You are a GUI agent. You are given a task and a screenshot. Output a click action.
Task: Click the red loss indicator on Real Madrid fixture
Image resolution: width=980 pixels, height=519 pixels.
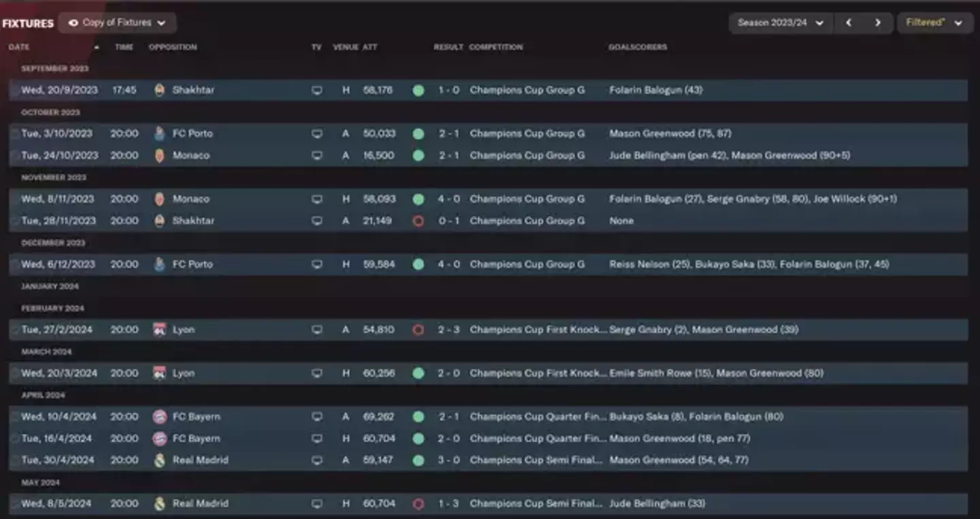click(419, 503)
